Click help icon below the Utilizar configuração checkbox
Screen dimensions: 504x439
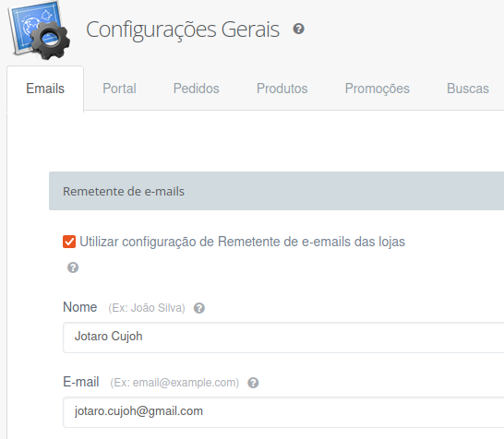(x=73, y=267)
